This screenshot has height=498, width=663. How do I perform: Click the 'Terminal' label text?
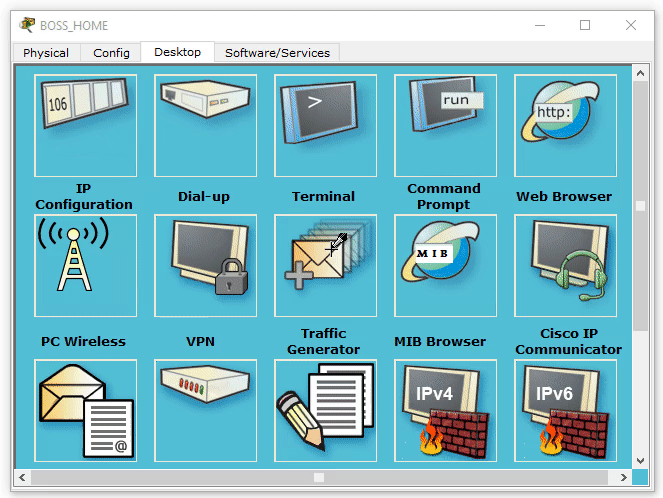pyautogui.click(x=323, y=197)
